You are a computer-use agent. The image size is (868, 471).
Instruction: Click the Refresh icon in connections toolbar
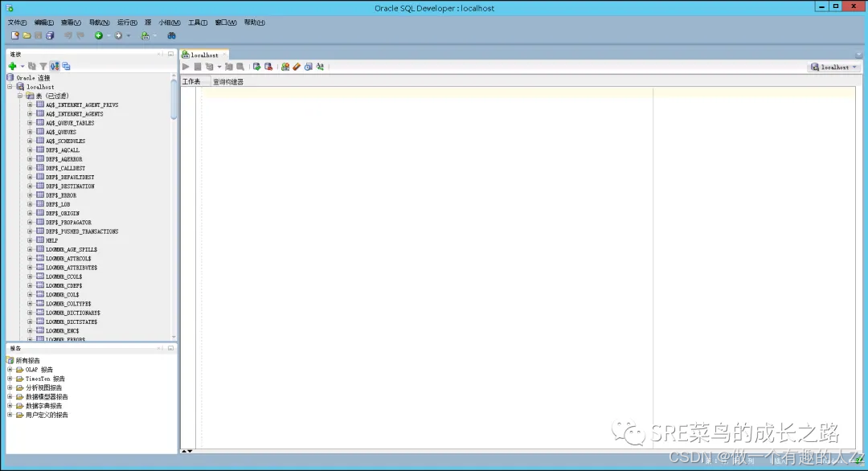32,67
